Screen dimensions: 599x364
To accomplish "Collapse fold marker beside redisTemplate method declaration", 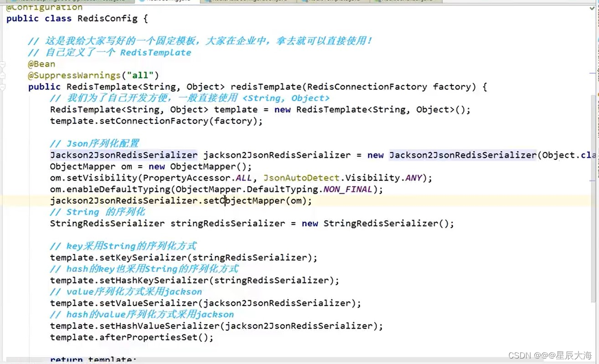I will point(3,87).
